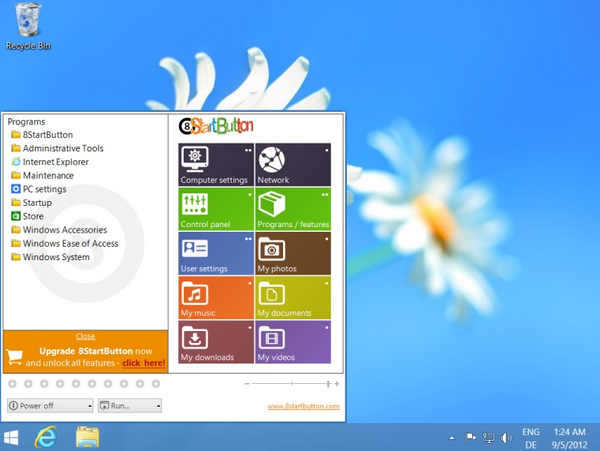Open the ENG DE language indicator
Screen dimensions: 600x451
(x=531, y=438)
